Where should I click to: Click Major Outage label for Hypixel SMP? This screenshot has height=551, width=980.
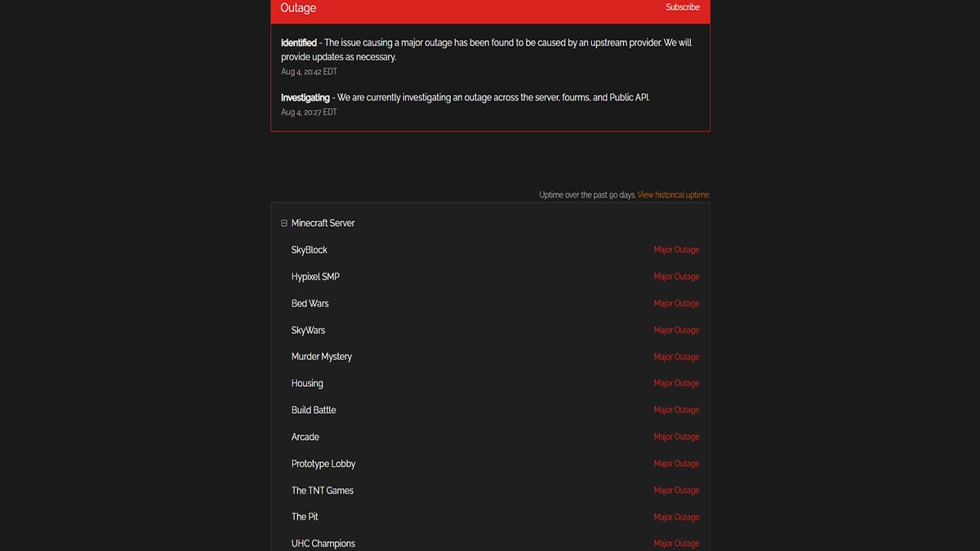pyautogui.click(x=676, y=276)
